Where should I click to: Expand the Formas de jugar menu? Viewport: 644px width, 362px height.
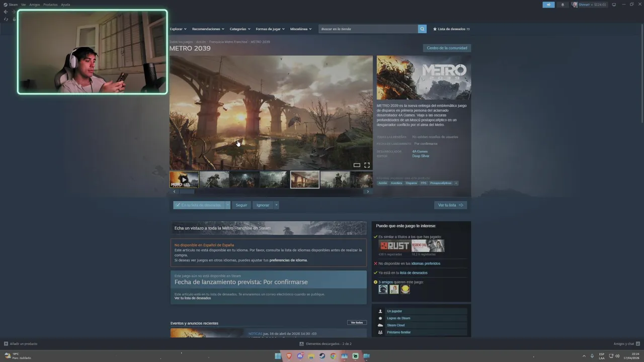coord(270,29)
